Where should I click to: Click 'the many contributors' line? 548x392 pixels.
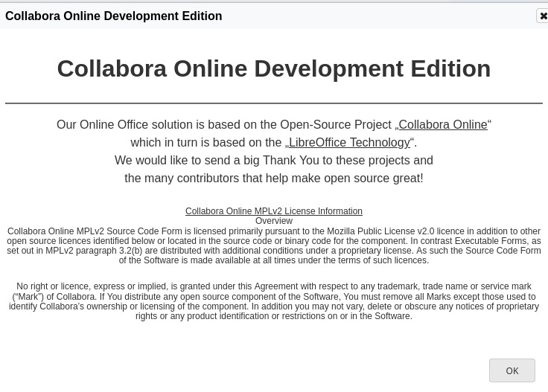click(273, 179)
